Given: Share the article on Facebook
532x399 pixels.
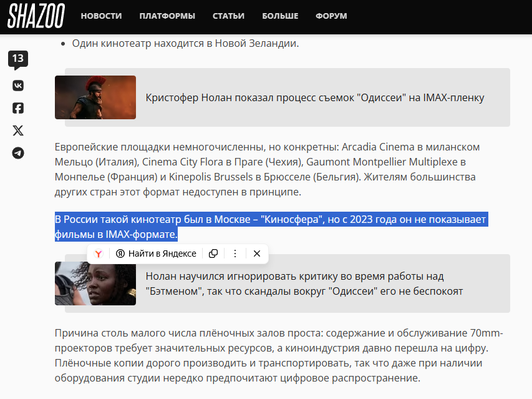Looking at the screenshot, I should pyautogui.click(x=18, y=108).
